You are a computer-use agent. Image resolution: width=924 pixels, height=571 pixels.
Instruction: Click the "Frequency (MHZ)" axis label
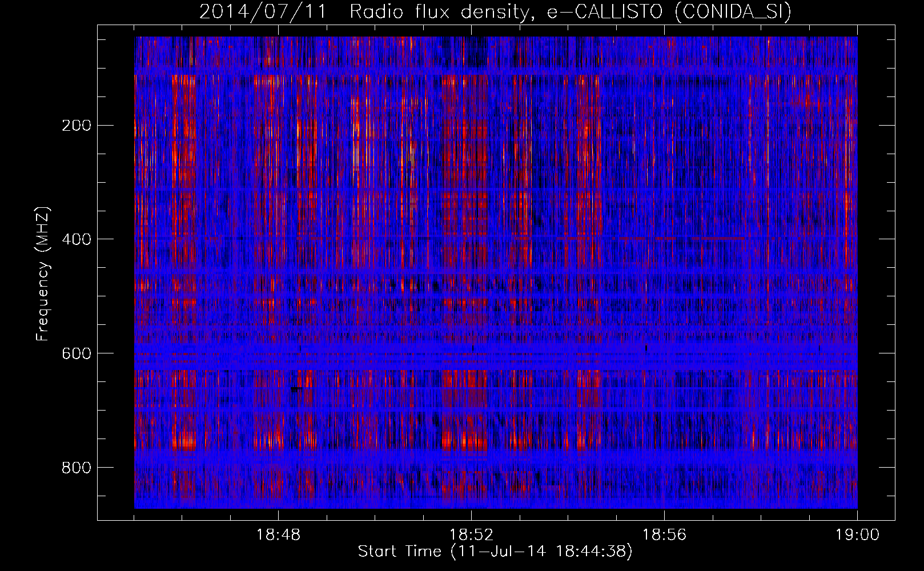click(43, 274)
